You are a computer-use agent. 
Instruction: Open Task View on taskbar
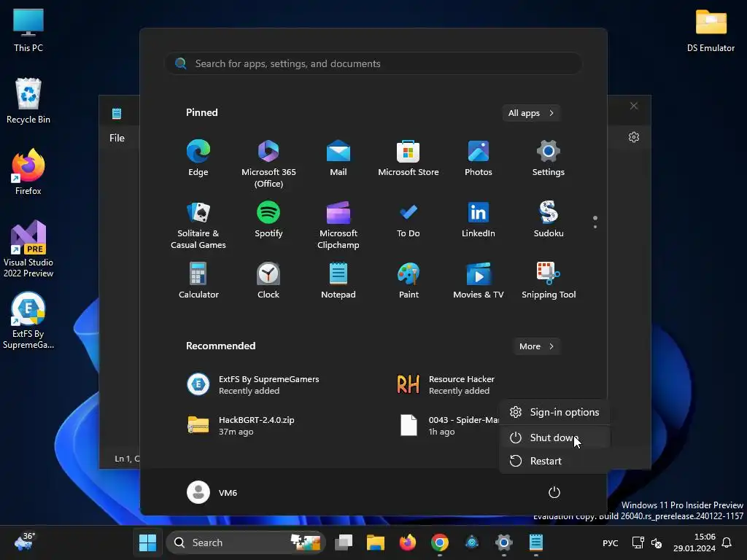coord(344,542)
